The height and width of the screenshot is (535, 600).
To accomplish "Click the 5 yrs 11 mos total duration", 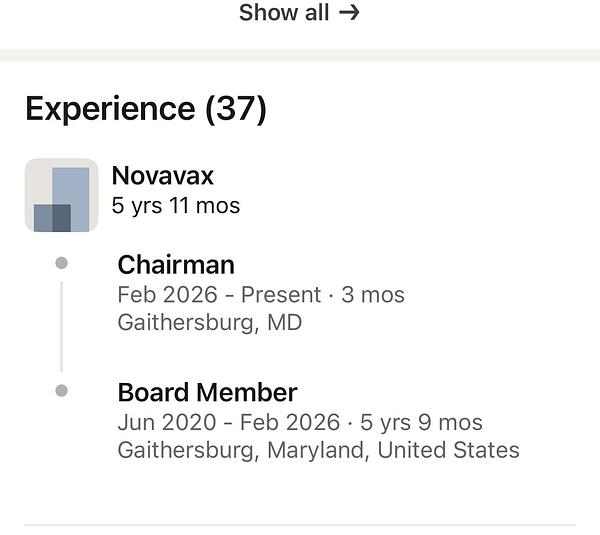I will pyautogui.click(x=176, y=207).
